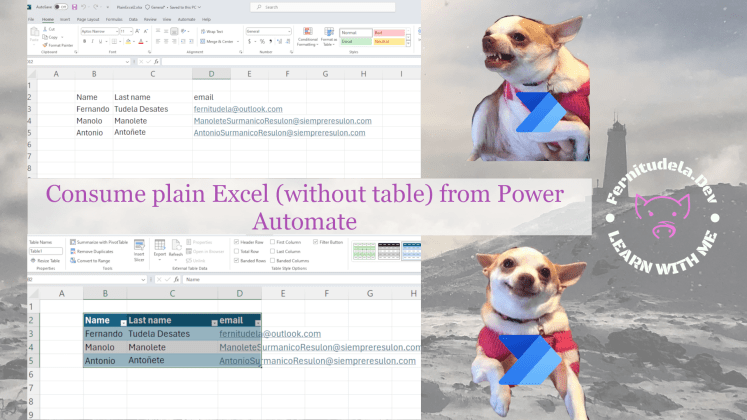Click Summarize with PivotTable

point(99,242)
